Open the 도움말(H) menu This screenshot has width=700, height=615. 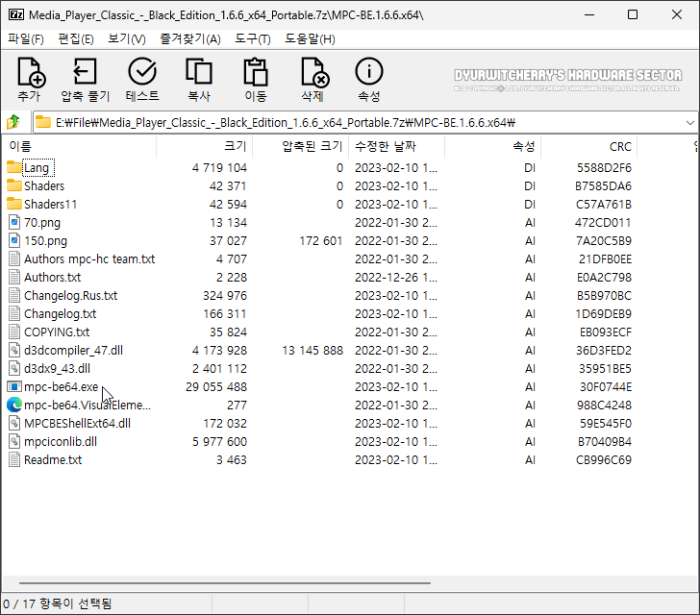click(x=310, y=39)
